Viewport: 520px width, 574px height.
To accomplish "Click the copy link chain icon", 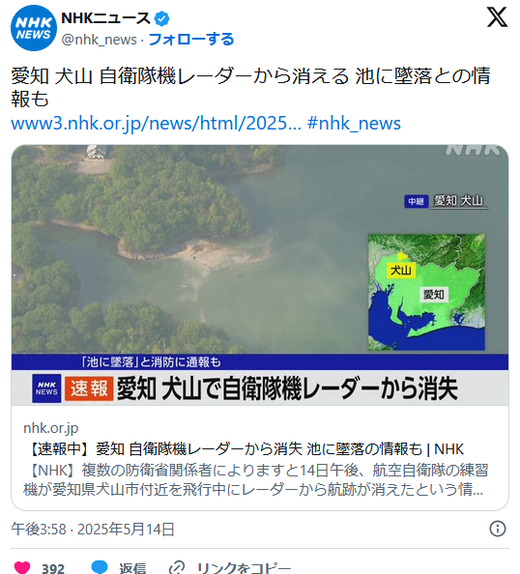I will tap(177, 567).
